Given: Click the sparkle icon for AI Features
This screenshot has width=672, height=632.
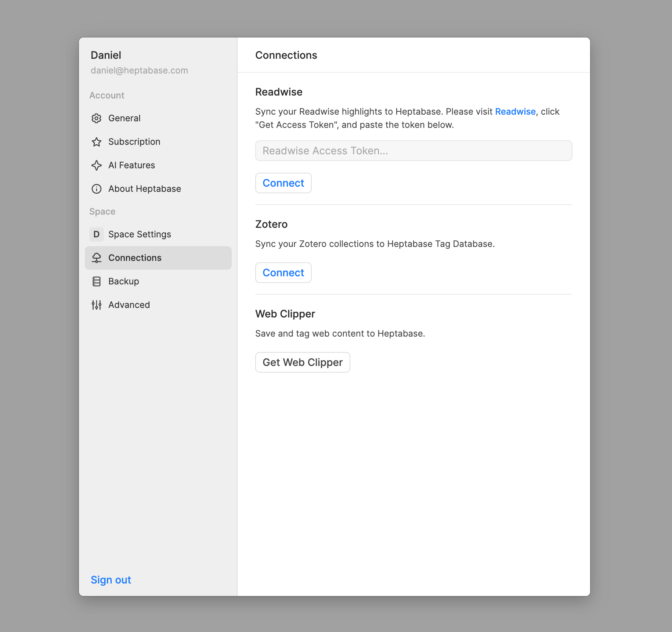Looking at the screenshot, I should pyautogui.click(x=97, y=165).
